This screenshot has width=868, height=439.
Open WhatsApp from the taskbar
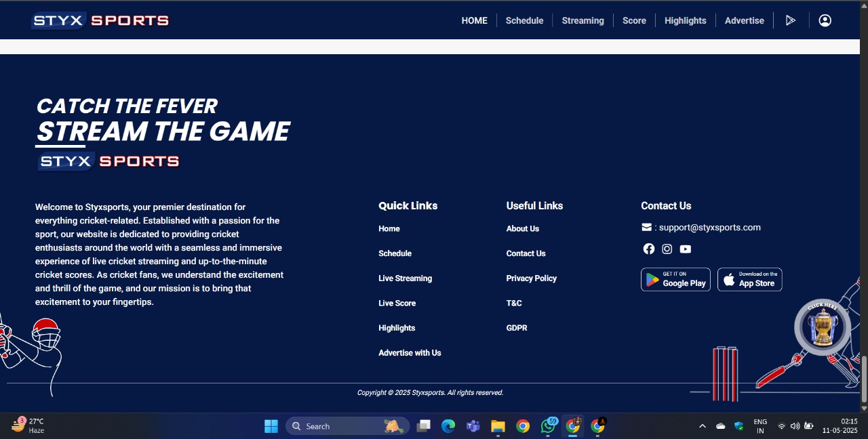click(549, 426)
